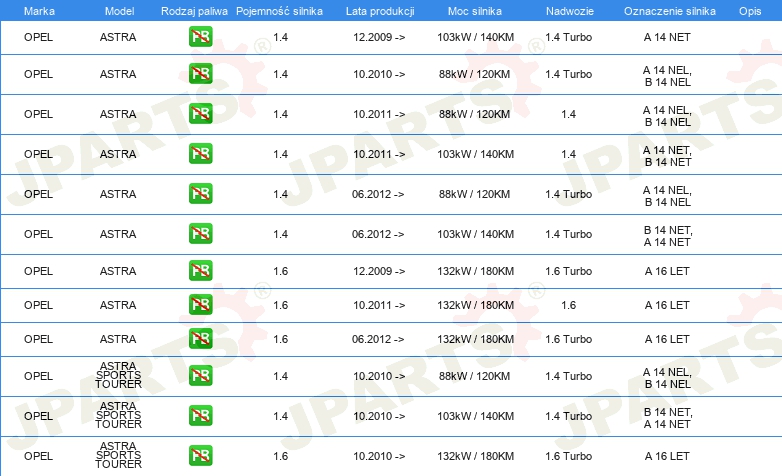
Task: Click 'A 16 LET' in the Astra 06.2012 row
Action: point(667,339)
